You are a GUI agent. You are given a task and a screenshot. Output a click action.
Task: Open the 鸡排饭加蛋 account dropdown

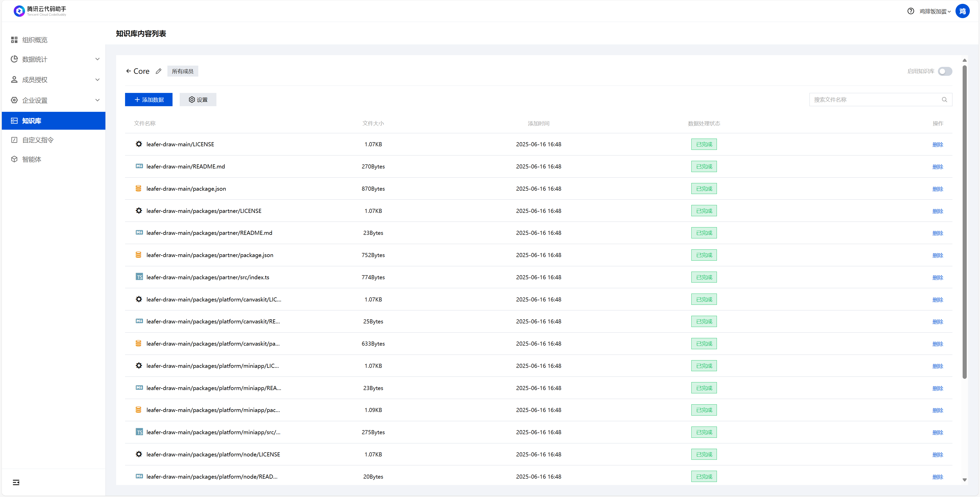point(935,11)
